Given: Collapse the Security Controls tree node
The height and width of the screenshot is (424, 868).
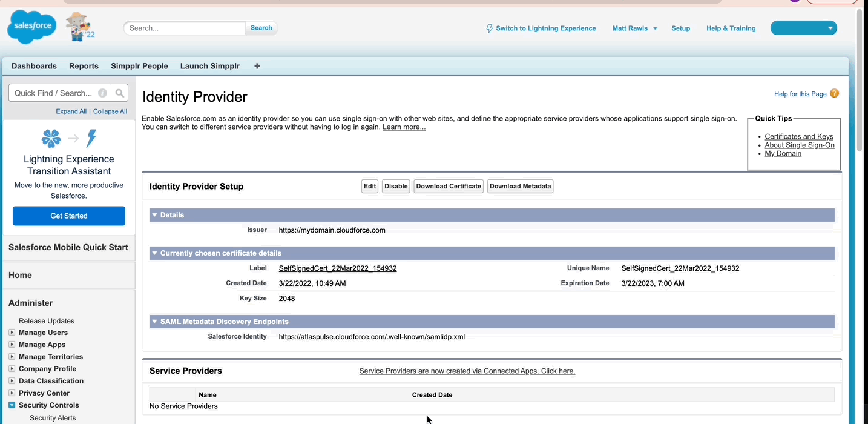Looking at the screenshot, I should coord(12,405).
